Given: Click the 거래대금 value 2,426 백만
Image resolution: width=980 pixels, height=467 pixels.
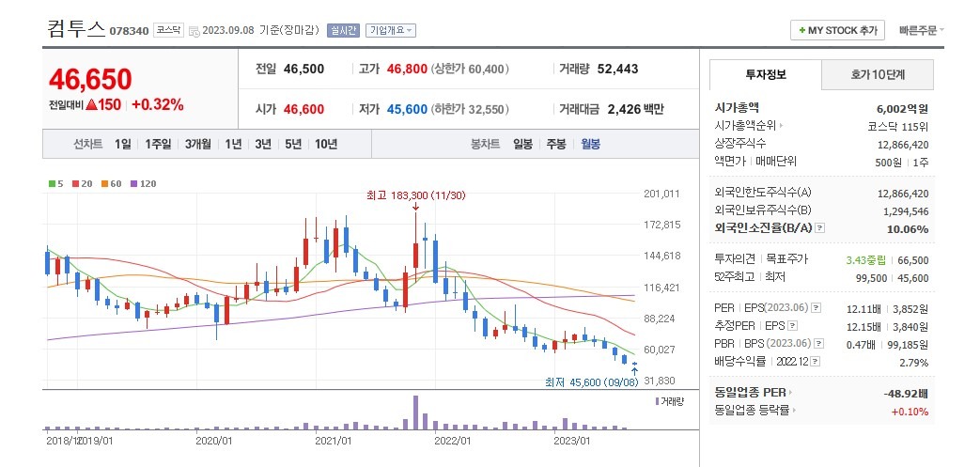Looking at the screenshot, I should (x=635, y=109).
